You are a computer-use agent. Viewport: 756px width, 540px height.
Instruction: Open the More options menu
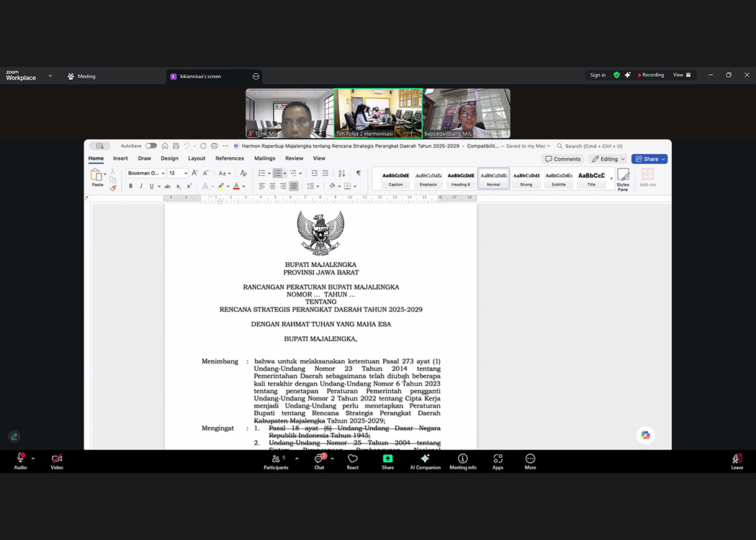coord(531,459)
